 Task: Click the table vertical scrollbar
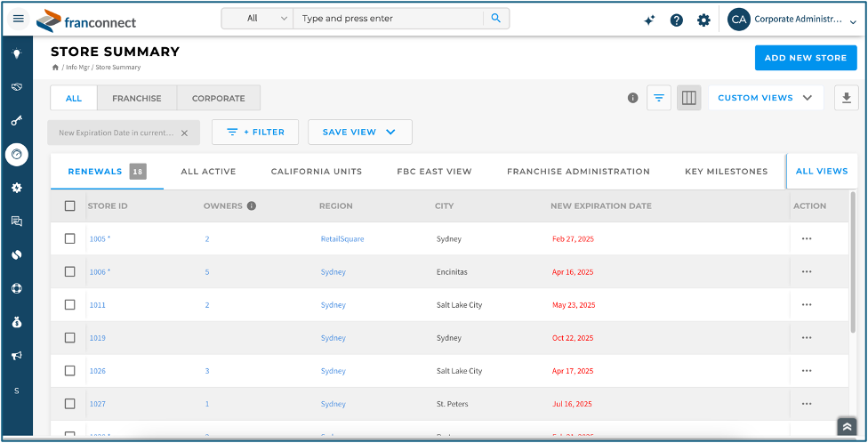click(853, 263)
